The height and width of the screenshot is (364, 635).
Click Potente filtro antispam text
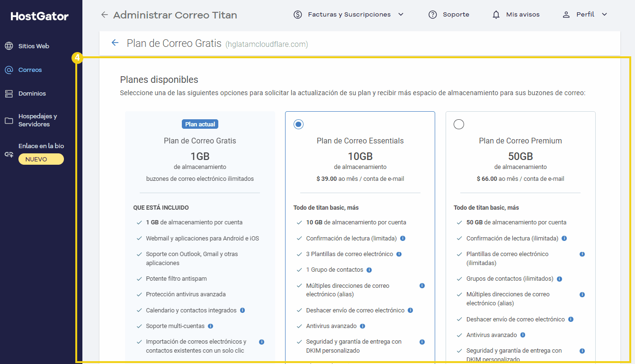[176, 279]
